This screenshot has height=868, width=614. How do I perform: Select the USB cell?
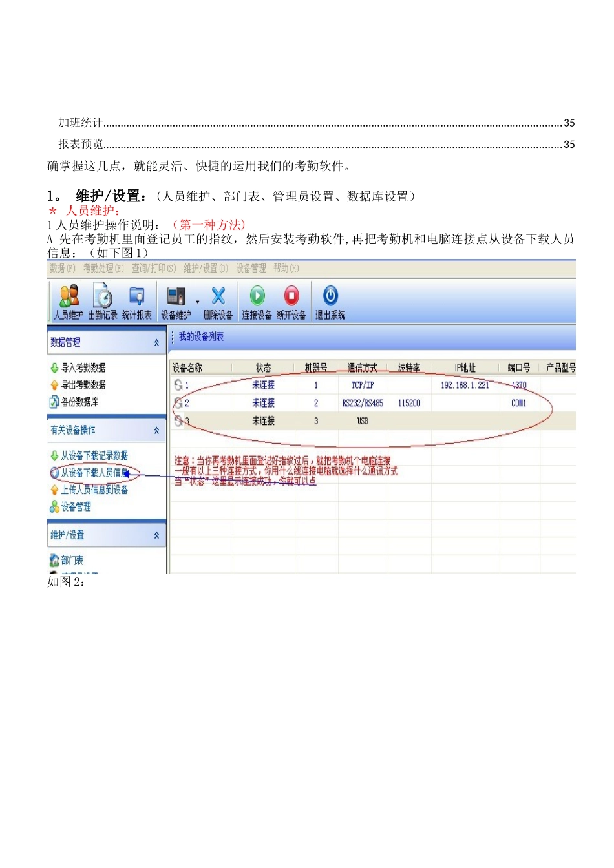click(363, 421)
